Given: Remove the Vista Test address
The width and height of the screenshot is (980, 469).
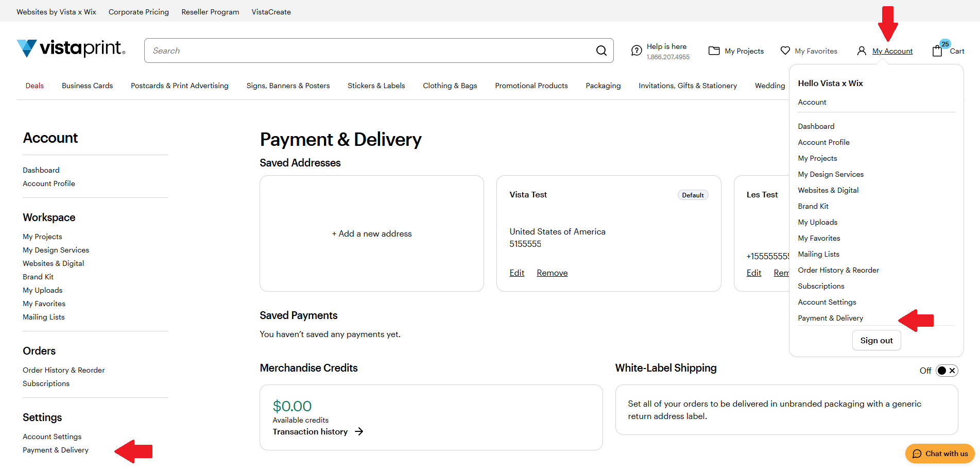Looking at the screenshot, I should [552, 273].
